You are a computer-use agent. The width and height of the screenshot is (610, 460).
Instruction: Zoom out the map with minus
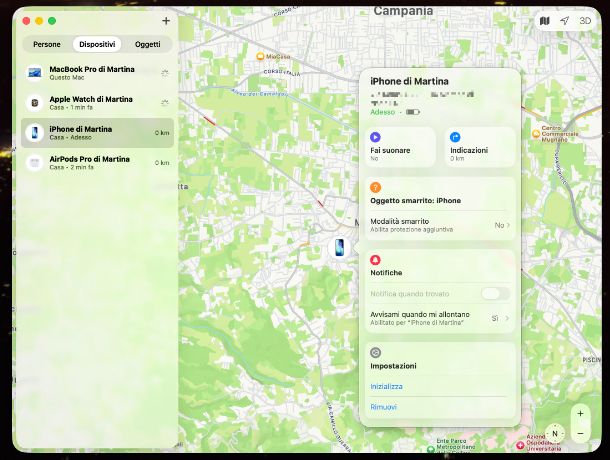coord(580,433)
